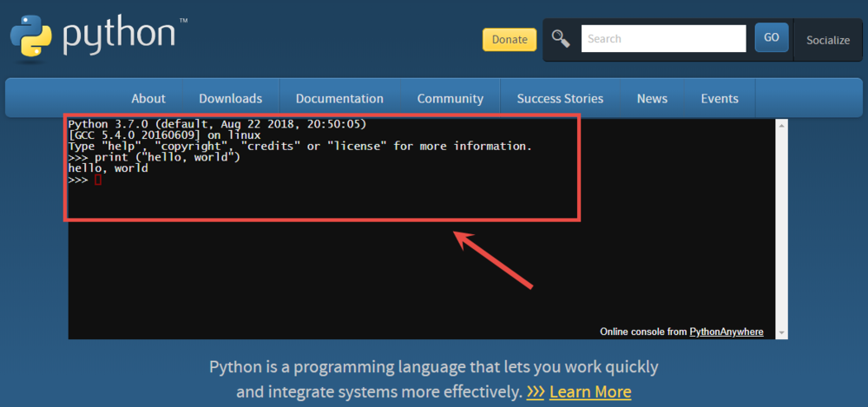The image size is (868, 407).
Task: Expand the Socialize menu
Action: [827, 40]
